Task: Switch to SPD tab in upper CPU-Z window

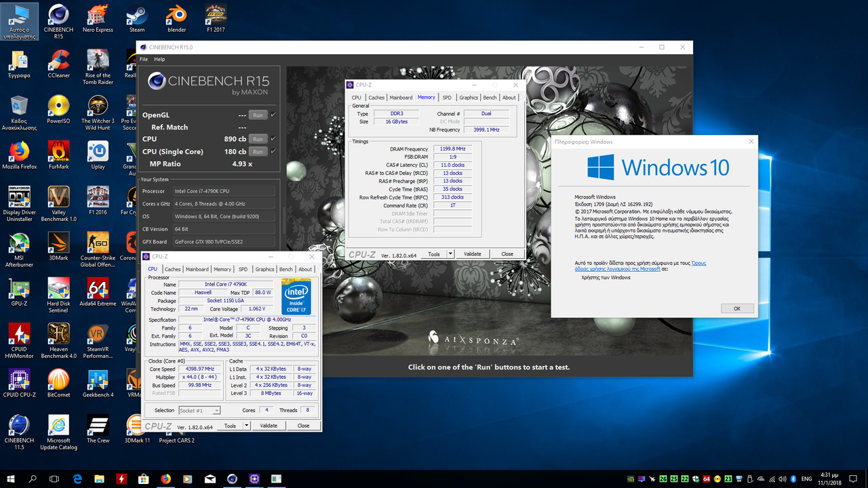Action: point(447,98)
